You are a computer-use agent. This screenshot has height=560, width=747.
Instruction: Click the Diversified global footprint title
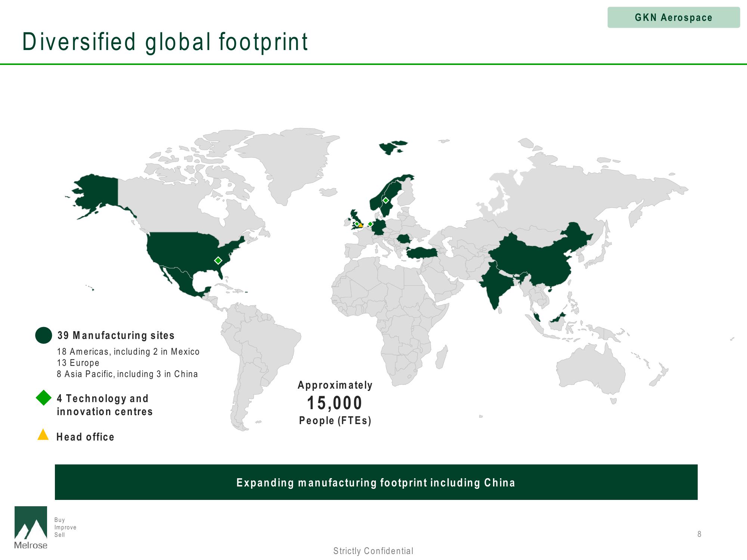(x=165, y=41)
